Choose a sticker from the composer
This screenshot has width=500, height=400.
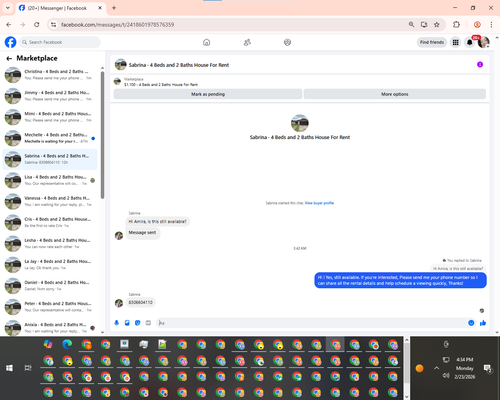[x=138, y=323]
